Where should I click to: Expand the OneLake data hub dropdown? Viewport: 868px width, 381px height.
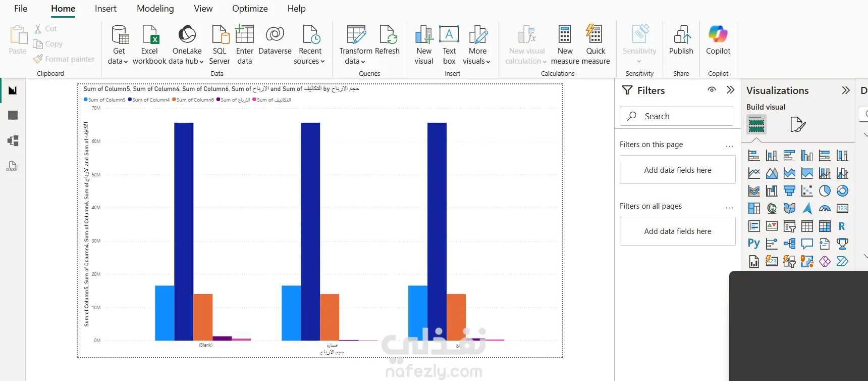tap(187, 44)
